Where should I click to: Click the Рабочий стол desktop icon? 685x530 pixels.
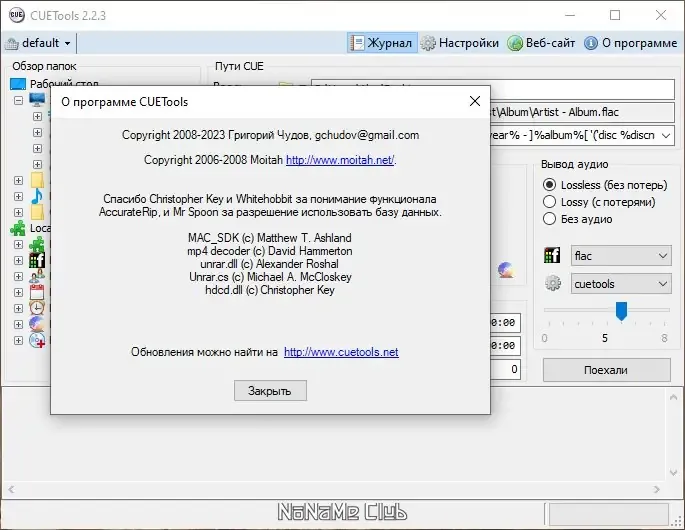[18, 83]
